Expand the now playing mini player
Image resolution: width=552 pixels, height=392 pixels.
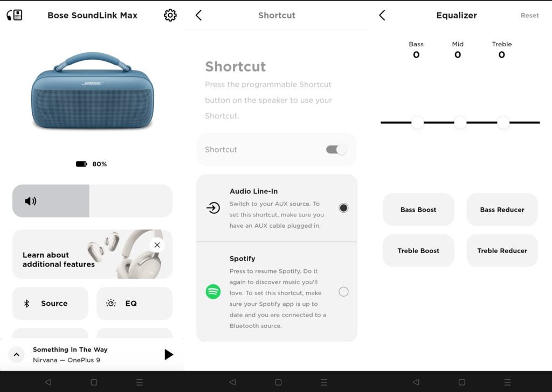16,354
